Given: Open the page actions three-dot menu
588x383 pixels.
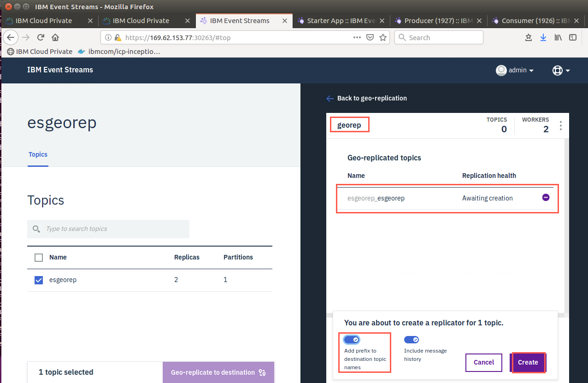Looking at the screenshot, I should (357, 37).
